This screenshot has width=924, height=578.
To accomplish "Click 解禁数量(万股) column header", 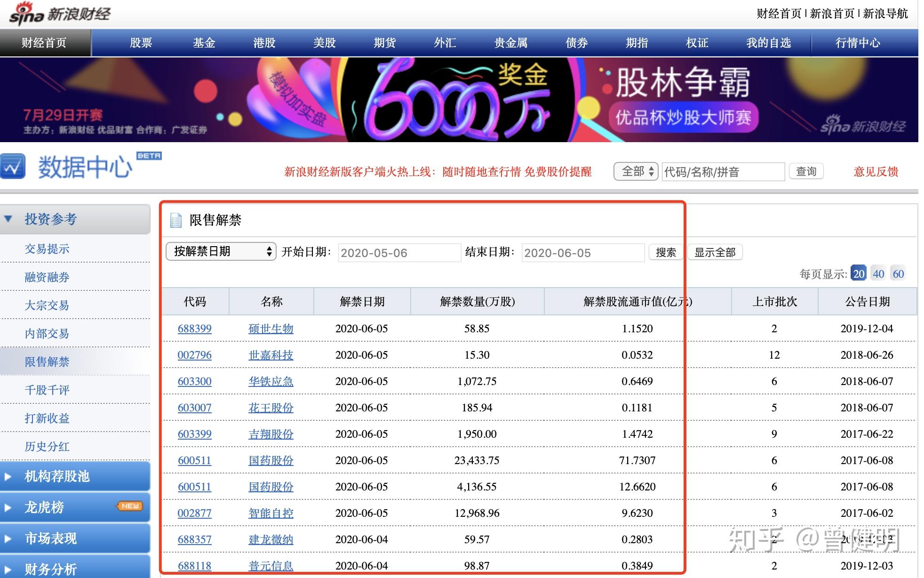I will 478,302.
